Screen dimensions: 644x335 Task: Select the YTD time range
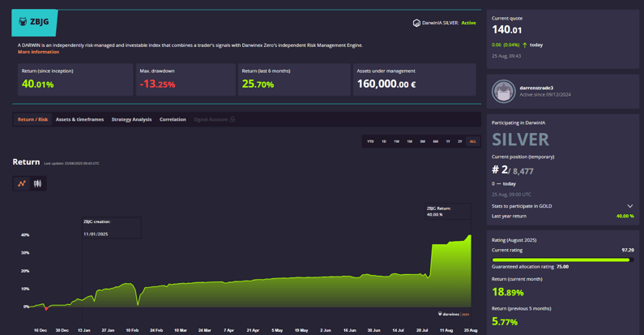click(370, 141)
